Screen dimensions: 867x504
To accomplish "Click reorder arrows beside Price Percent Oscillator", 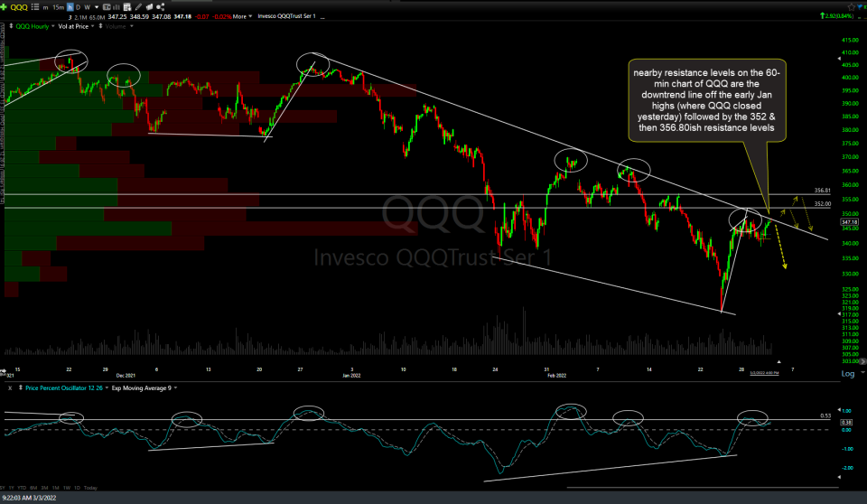I will click(21, 387).
